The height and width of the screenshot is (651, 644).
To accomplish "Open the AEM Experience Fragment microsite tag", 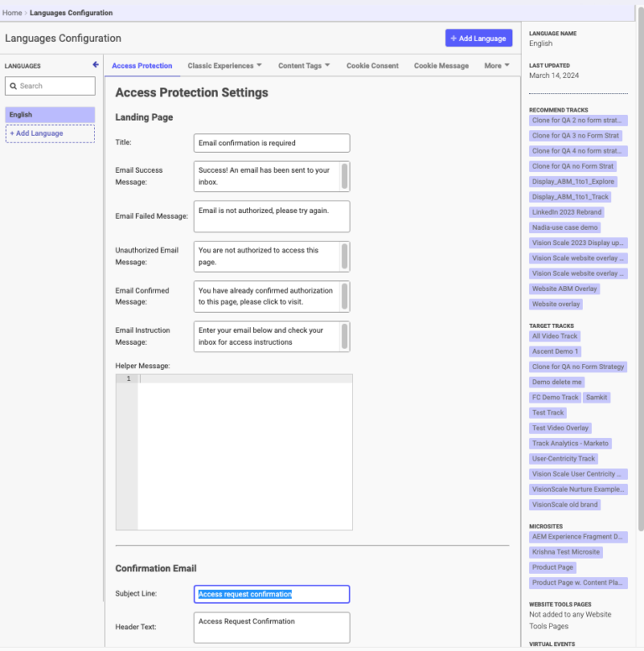I will click(578, 537).
